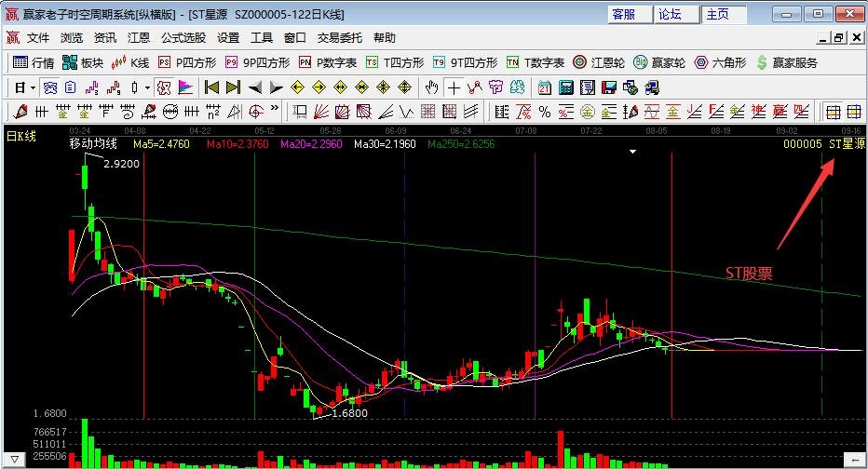Open the 赢家轮 wheel tool
868x469 pixels.
(x=659, y=62)
